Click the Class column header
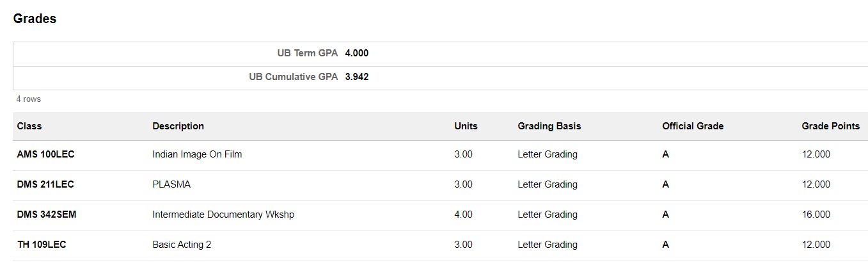Viewport: 868px width, 267px height. [x=29, y=126]
